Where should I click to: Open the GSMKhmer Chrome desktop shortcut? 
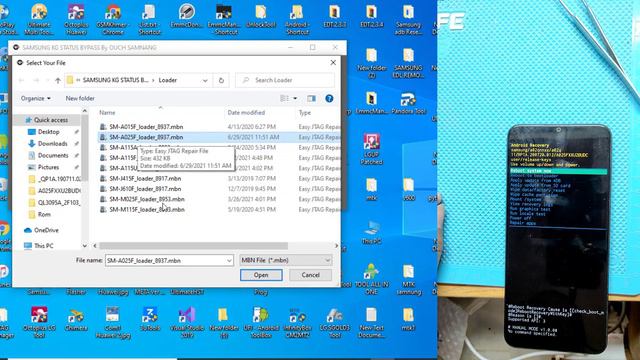pos(113,19)
